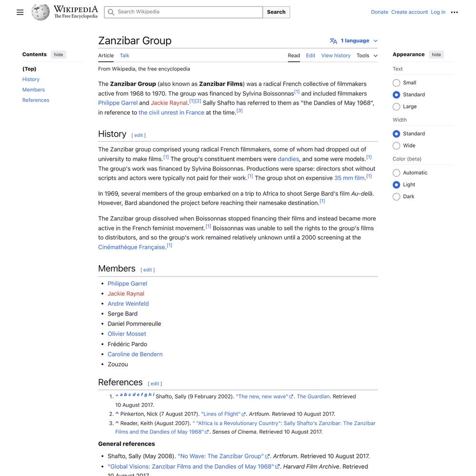The image size is (476, 476).
Task: Focus the Search Wikipedia input field
Action: pos(183,12)
